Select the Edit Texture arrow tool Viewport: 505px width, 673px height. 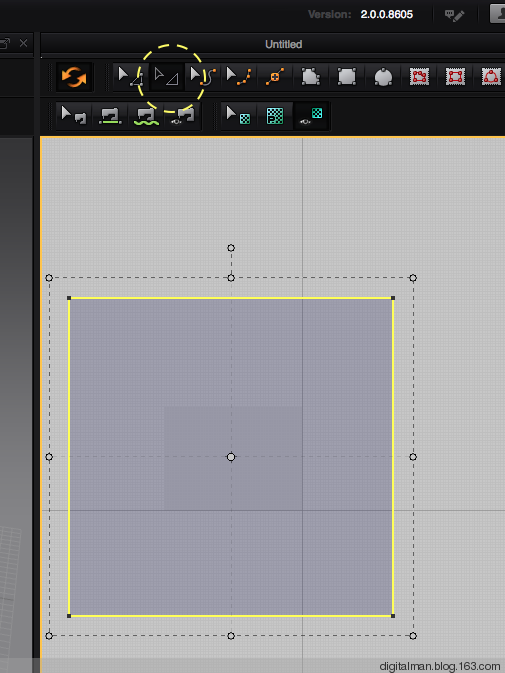(x=238, y=116)
